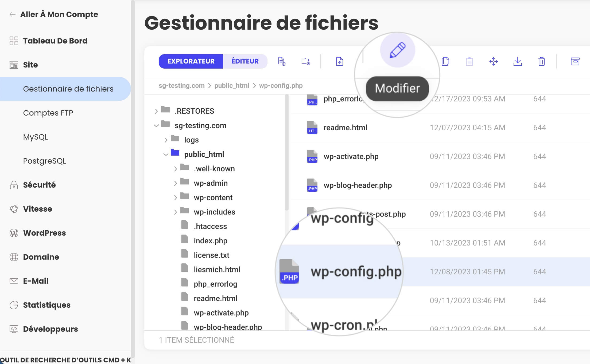Click the Domaine globe icon

click(14, 257)
